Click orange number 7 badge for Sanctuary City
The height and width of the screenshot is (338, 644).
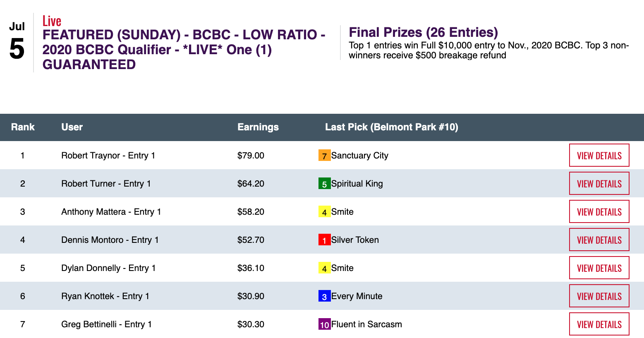324,156
